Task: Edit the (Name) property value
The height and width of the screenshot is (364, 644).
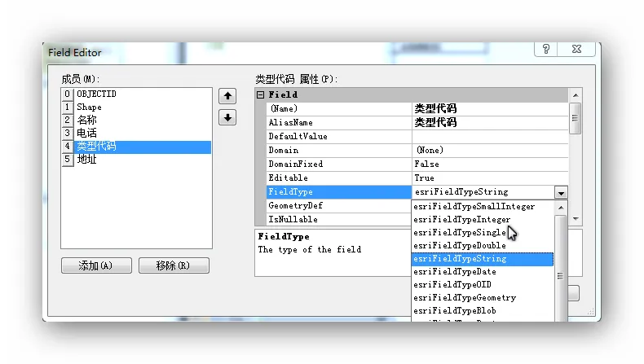Action: [490, 109]
